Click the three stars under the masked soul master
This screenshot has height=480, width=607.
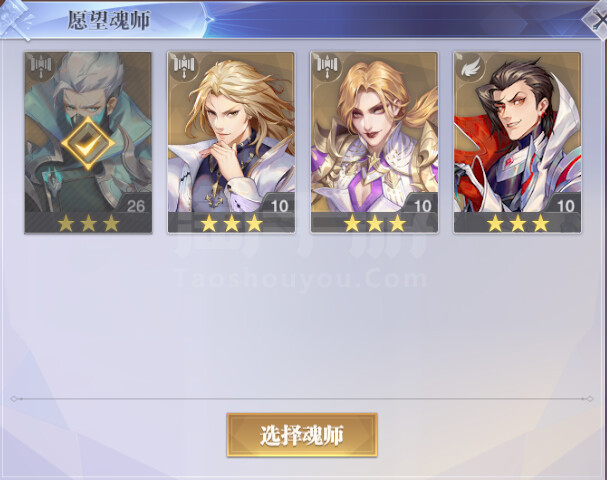[x=88, y=223]
